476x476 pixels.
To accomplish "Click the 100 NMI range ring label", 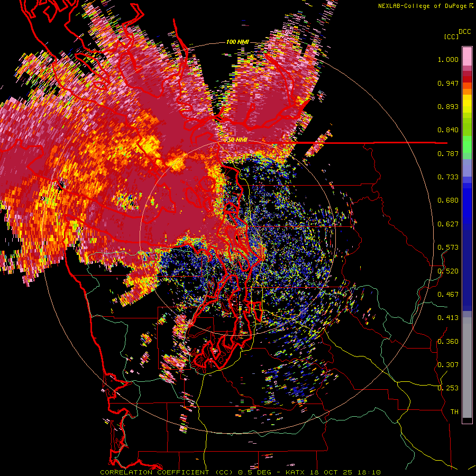I will [x=237, y=42].
